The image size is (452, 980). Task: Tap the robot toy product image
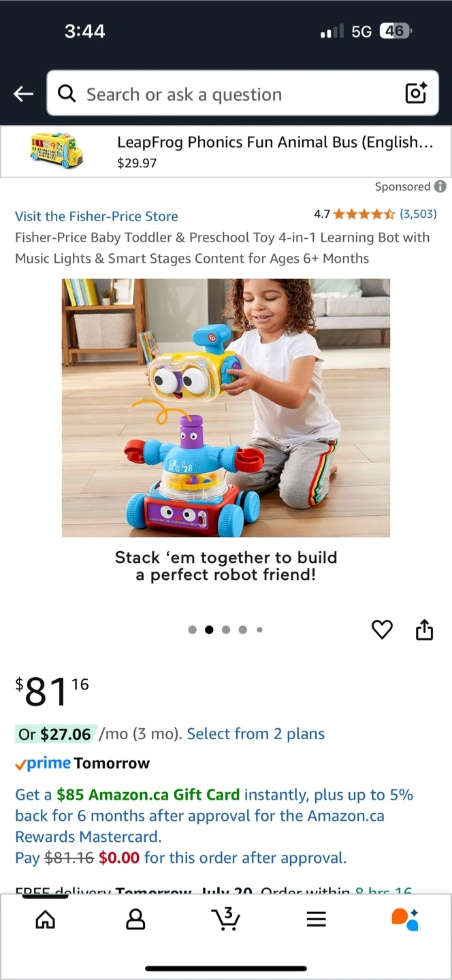coord(226,408)
